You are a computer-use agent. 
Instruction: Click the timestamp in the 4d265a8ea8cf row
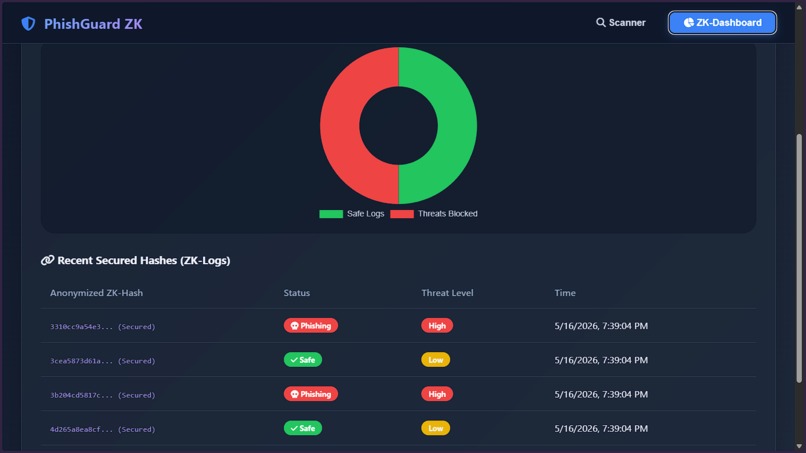(601, 428)
